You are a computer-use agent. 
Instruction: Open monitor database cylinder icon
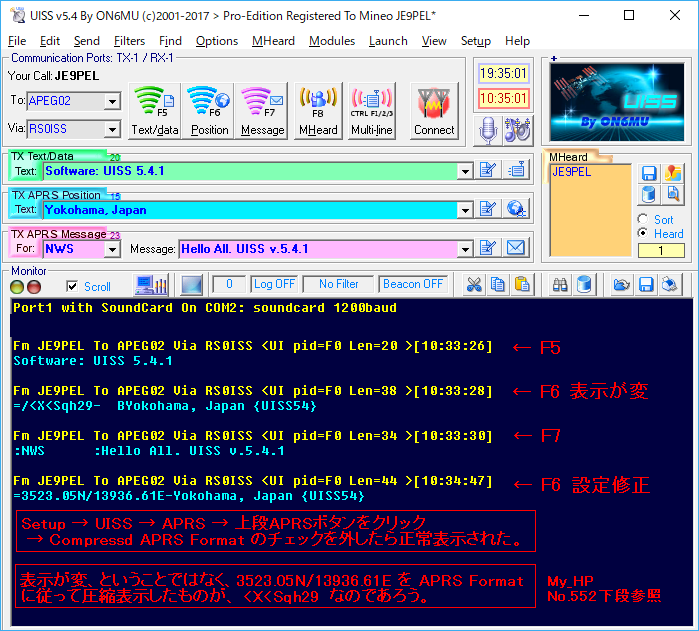pos(584,285)
